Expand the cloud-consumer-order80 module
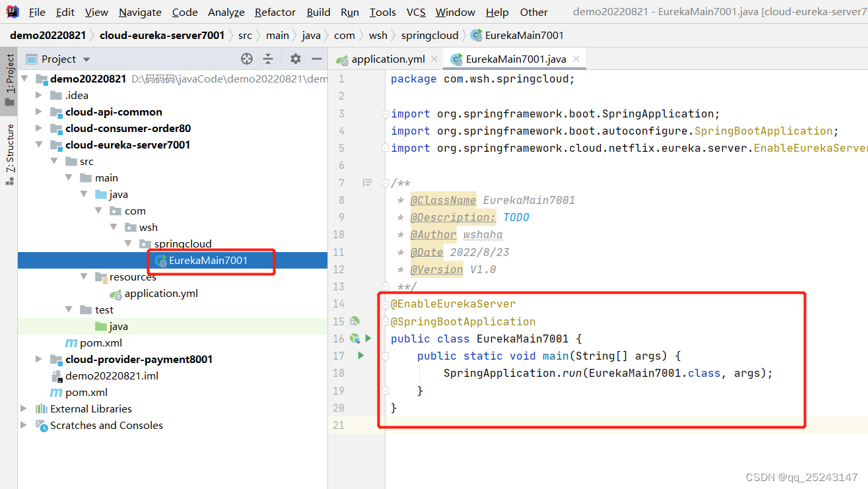The height and width of the screenshot is (489, 868). 39,128
